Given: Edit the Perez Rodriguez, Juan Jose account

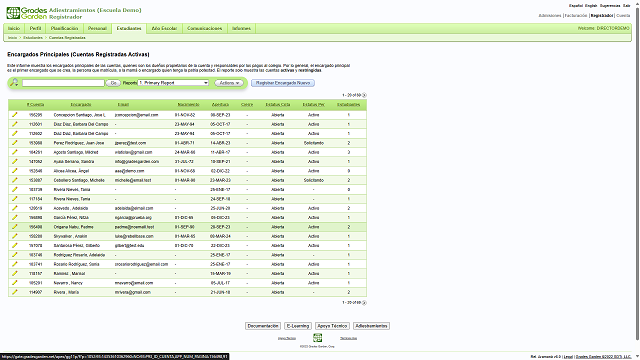Looking at the screenshot, I should point(15,143).
